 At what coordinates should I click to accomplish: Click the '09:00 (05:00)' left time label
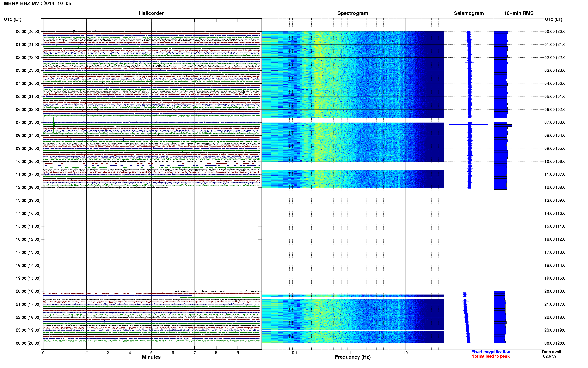pos(28,148)
